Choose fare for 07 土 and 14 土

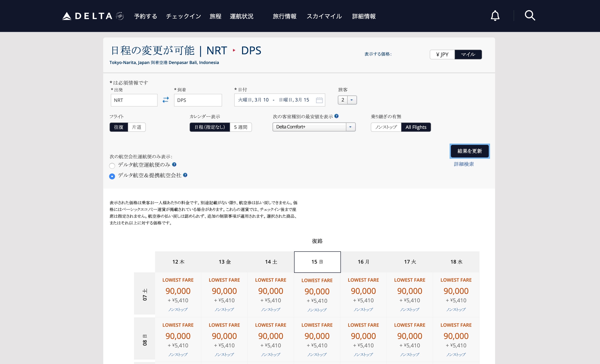click(271, 295)
